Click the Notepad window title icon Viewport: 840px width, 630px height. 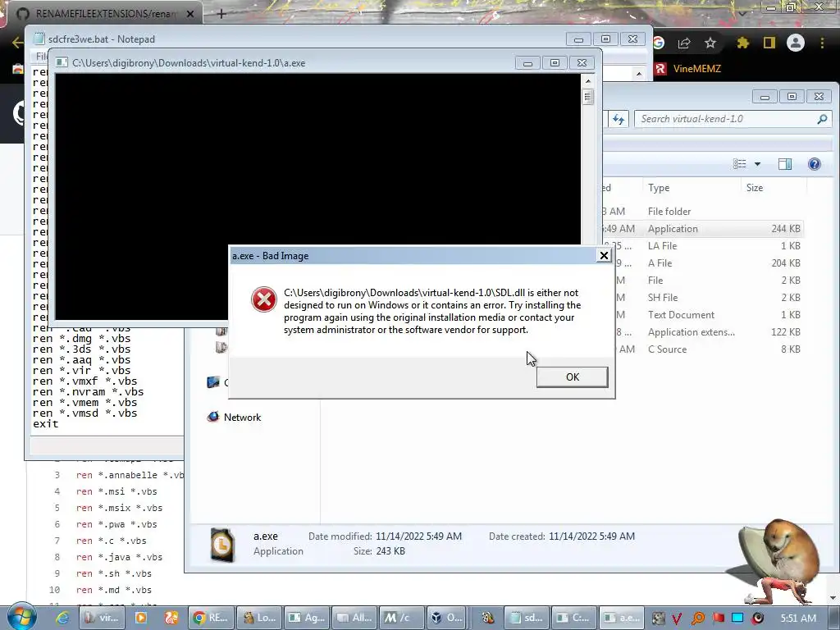[38, 39]
